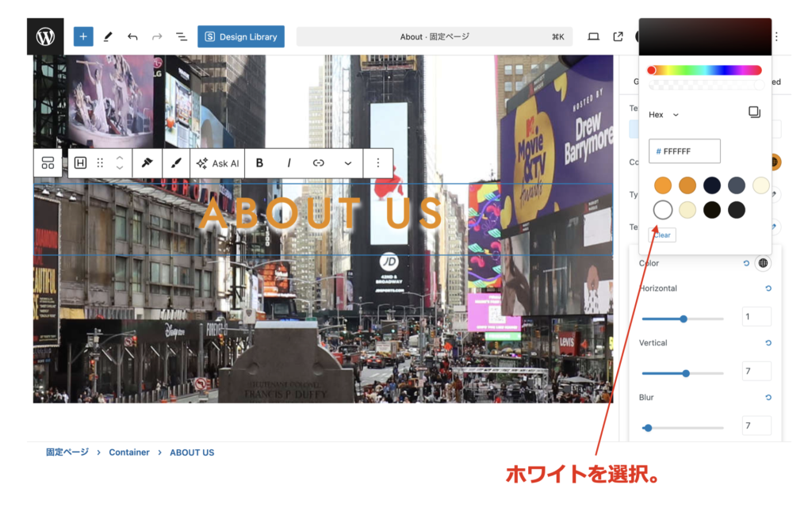Screen dimensions: 812x519
Task: Click the link icon in block toolbar
Action: coord(318,163)
